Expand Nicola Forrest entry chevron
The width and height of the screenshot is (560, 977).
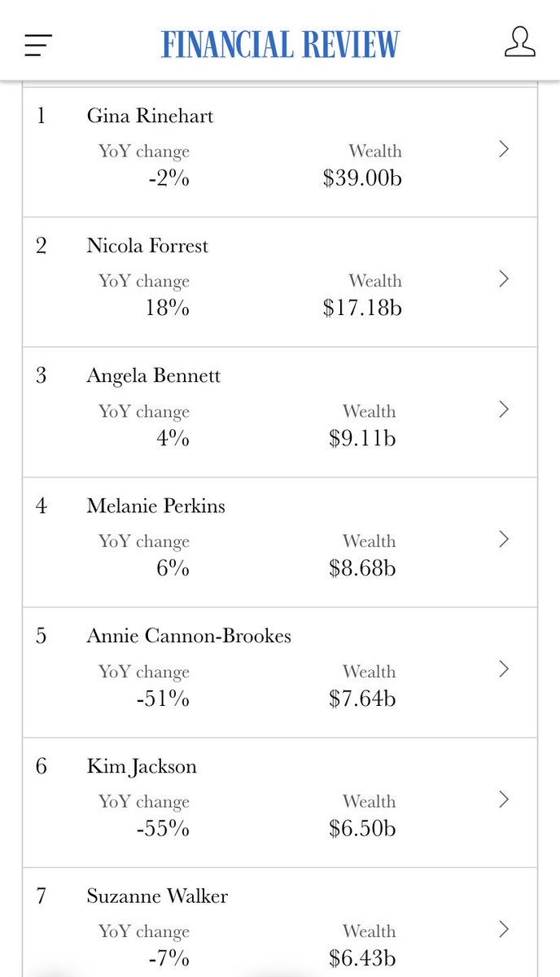point(504,279)
